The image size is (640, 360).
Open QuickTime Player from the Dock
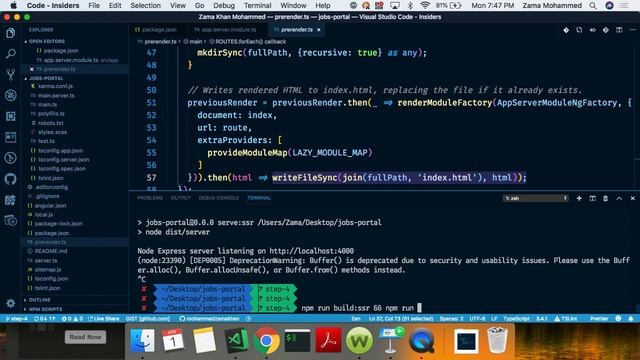[x=422, y=340]
